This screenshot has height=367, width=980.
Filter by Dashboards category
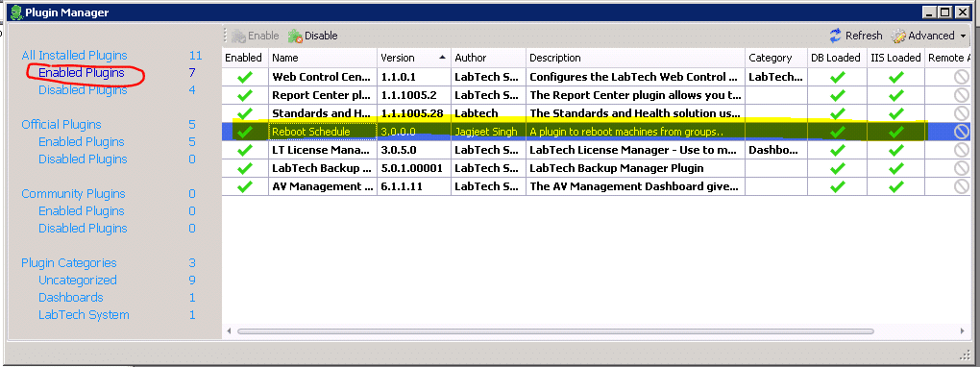pyautogui.click(x=71, y=298)
